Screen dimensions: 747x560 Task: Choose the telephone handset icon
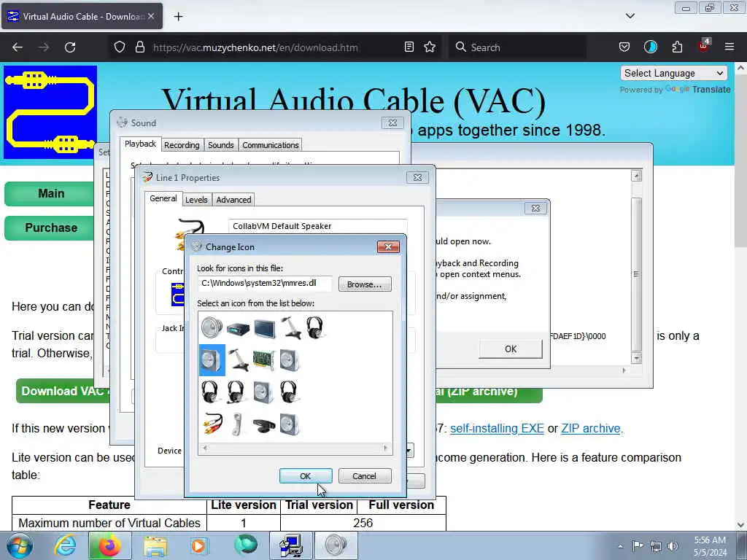(238, 424)
